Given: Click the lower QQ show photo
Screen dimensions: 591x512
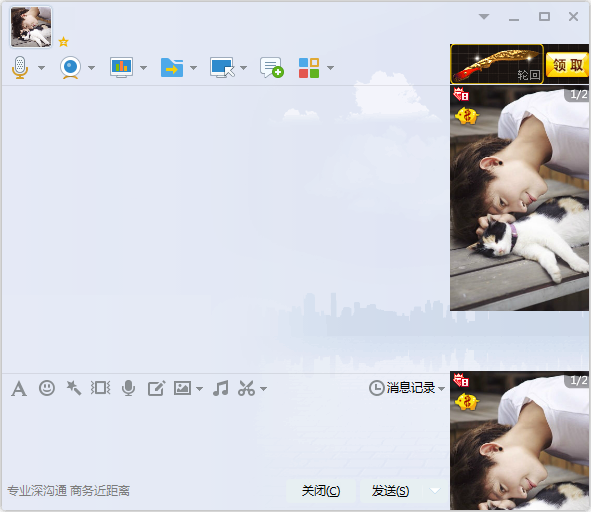Looking at the screenshot, I should click(519, 441).
